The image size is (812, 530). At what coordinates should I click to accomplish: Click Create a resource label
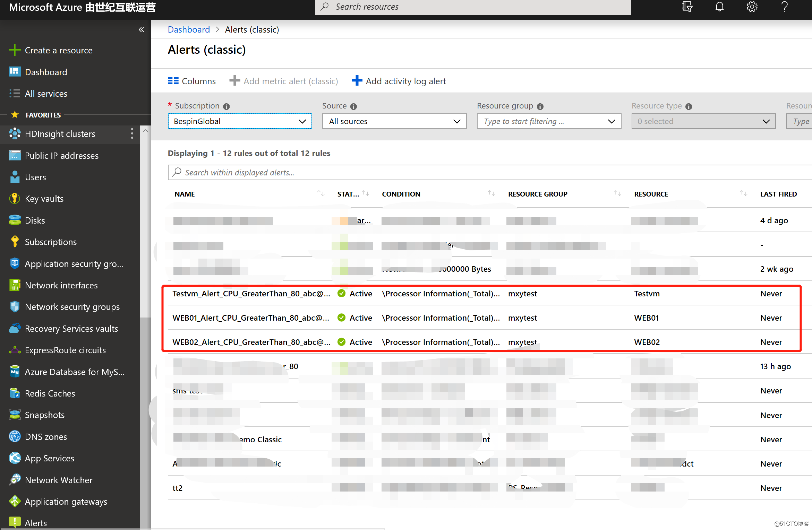[59, 50]
